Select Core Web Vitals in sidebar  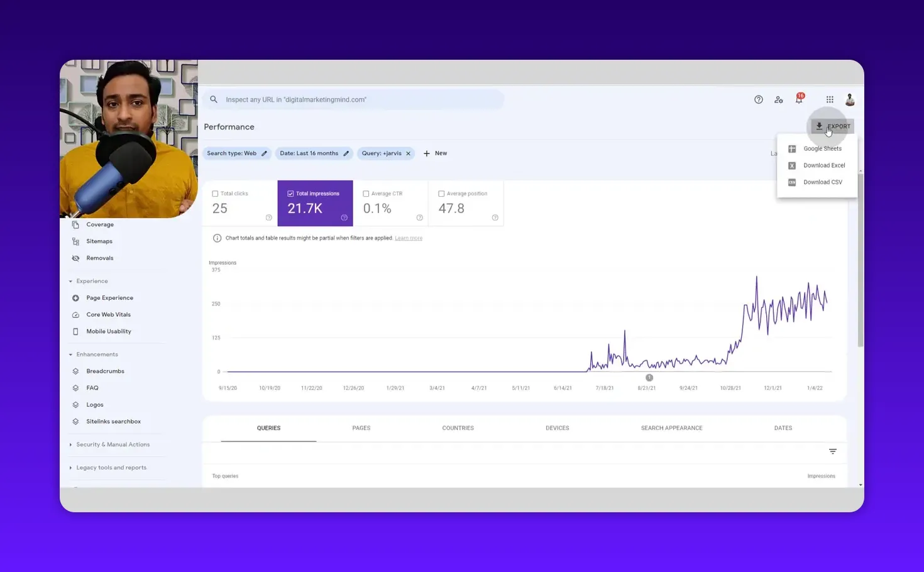[x=108, y=314]
